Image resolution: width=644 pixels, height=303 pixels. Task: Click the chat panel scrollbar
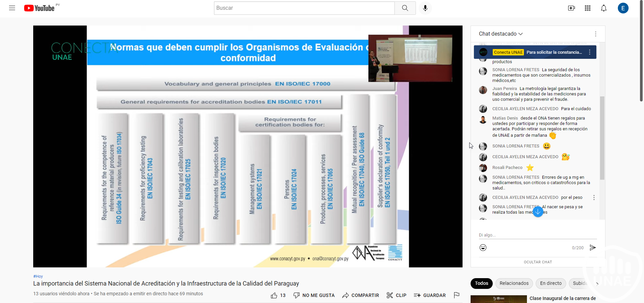click(602, 138)
